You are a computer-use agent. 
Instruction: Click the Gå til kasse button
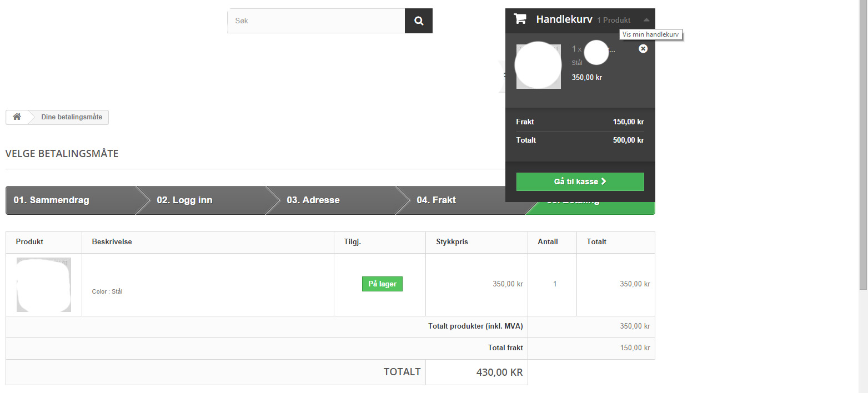580,182
